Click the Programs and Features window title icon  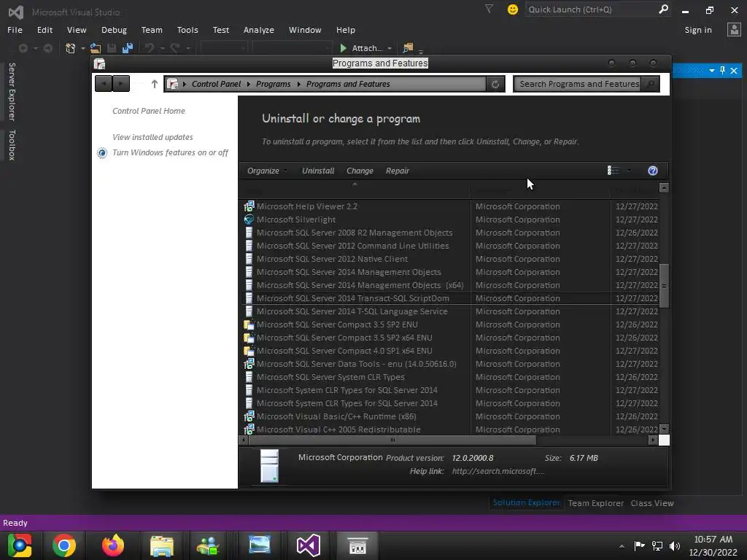(99, 64)
